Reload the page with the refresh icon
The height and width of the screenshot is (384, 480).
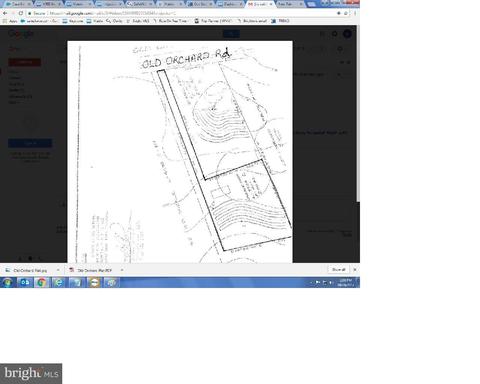pos(21,13)
